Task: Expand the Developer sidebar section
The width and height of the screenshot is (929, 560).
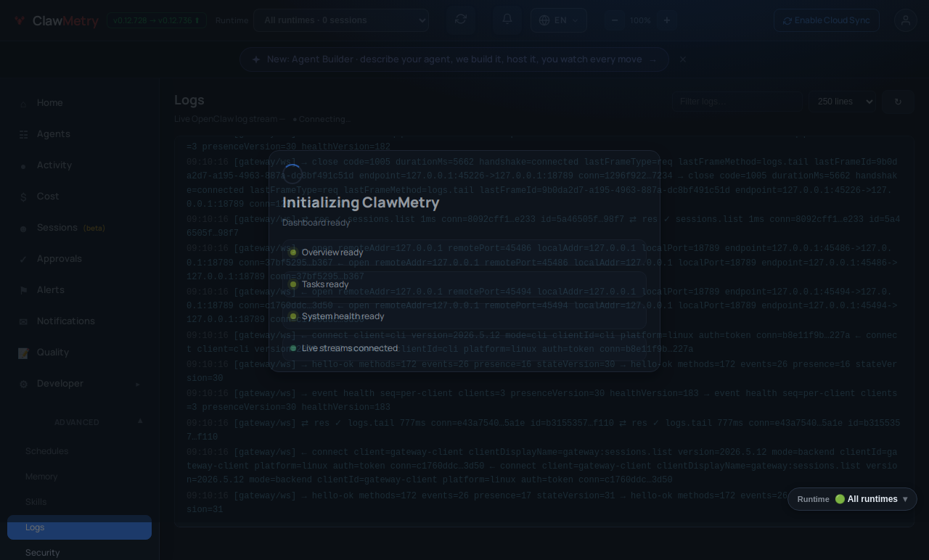Action: [x=80, y=384]
